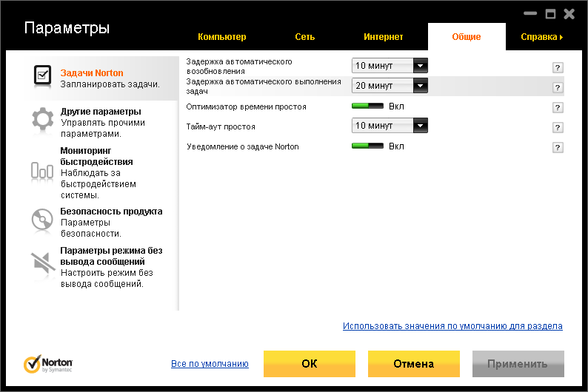Select the Безопасность продукта sidebar title
This screenshot has width=588, height=392.
[x=111, y=212]
